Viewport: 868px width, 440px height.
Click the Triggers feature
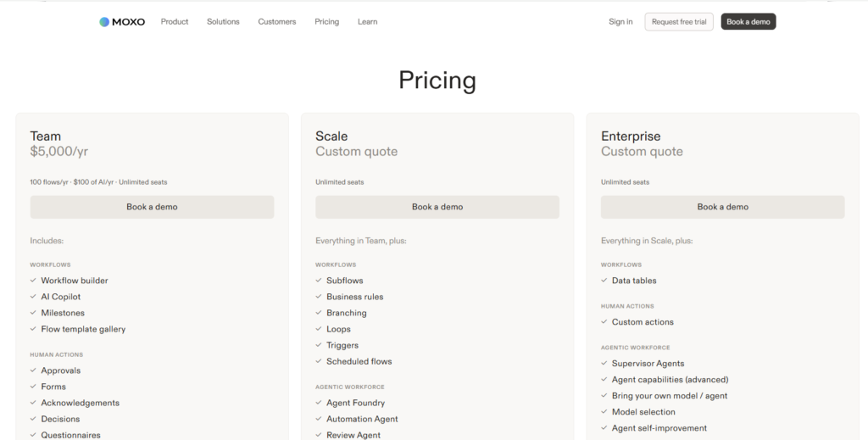[x=342, y=345]
